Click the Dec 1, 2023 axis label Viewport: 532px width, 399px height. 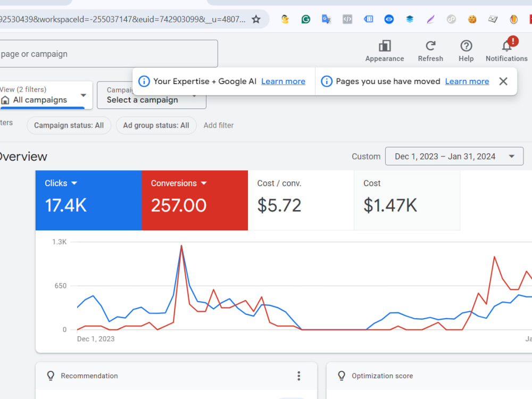[96, 339]
